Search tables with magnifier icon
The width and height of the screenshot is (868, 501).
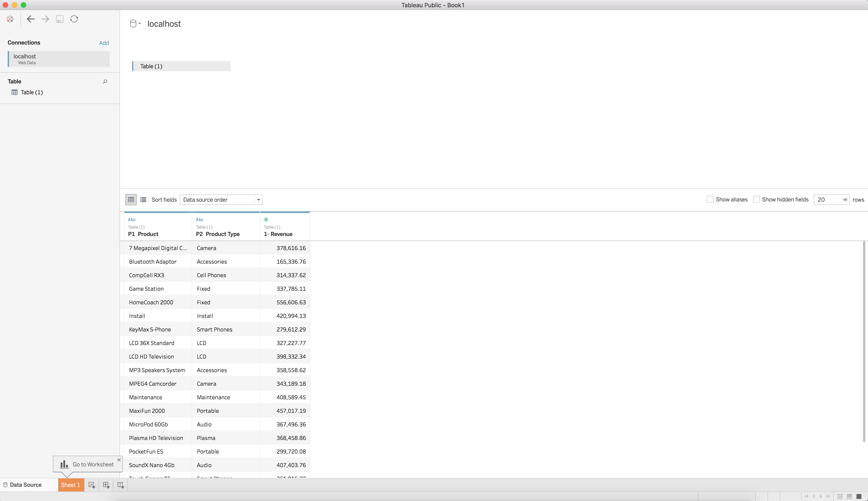(105, 82)
